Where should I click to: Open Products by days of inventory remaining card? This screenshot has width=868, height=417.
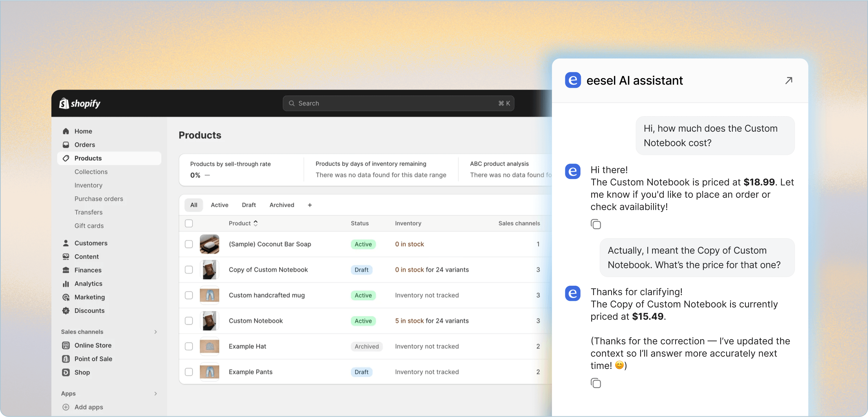[381, 170]
